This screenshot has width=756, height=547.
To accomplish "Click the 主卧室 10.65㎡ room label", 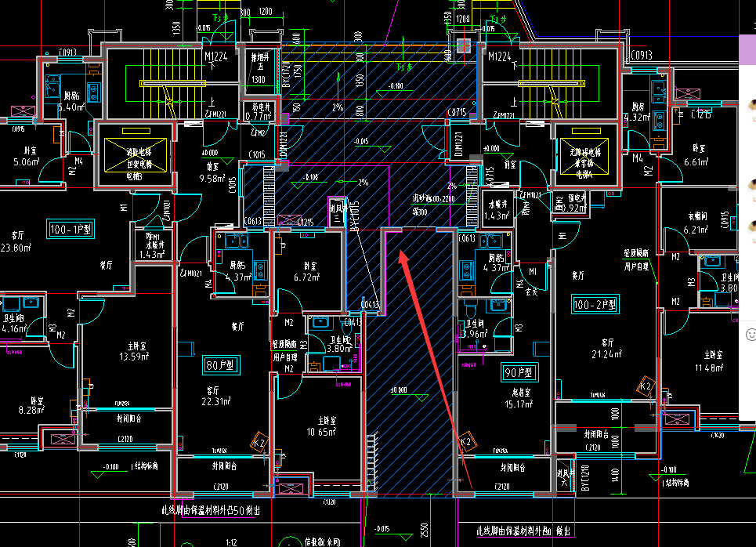I will [x=321, y=426].
